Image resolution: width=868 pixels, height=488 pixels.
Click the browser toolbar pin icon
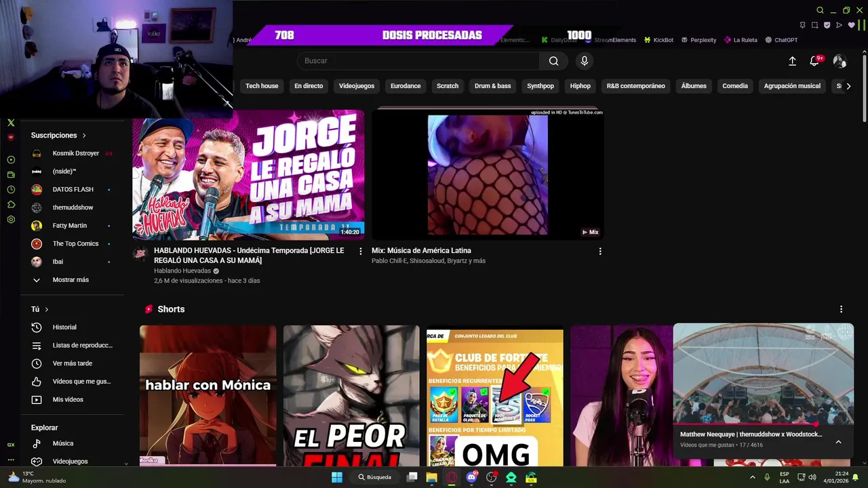coord(803,25)
